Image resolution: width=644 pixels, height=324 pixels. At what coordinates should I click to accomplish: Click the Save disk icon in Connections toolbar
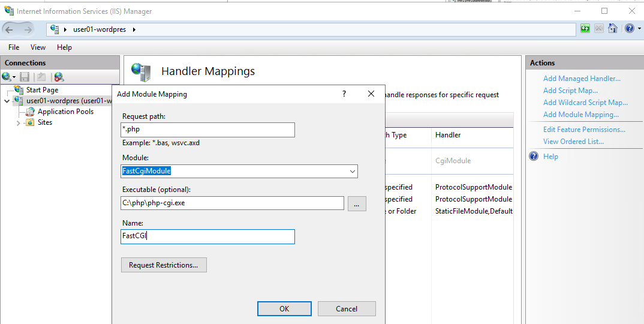pos(25,76)
